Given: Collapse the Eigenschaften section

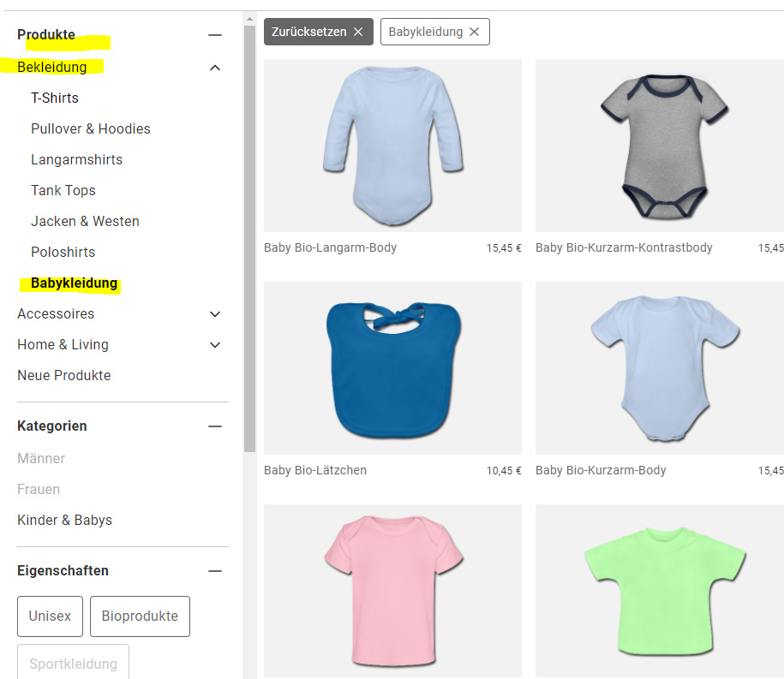Looking at the screenshot, I should pyautogui.click(x=215, y=571).
